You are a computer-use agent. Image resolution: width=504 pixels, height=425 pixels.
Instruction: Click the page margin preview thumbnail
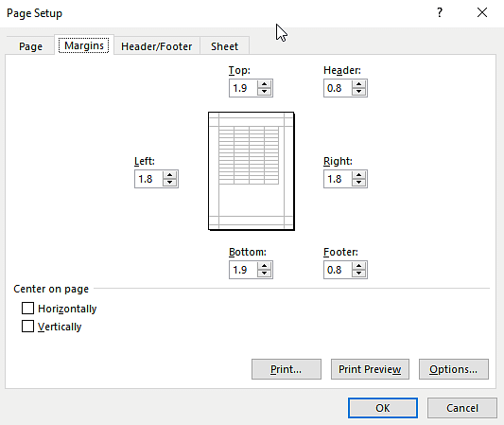tap(252, 171)
